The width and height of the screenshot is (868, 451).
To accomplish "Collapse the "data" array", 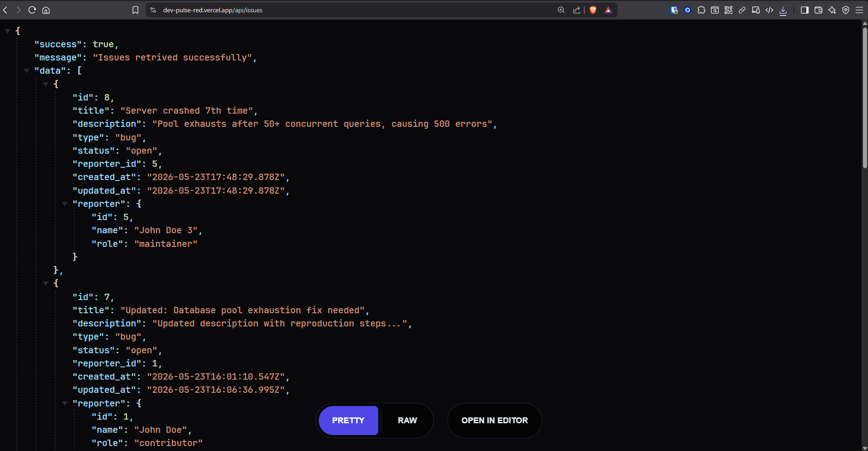I will point(26,70).
